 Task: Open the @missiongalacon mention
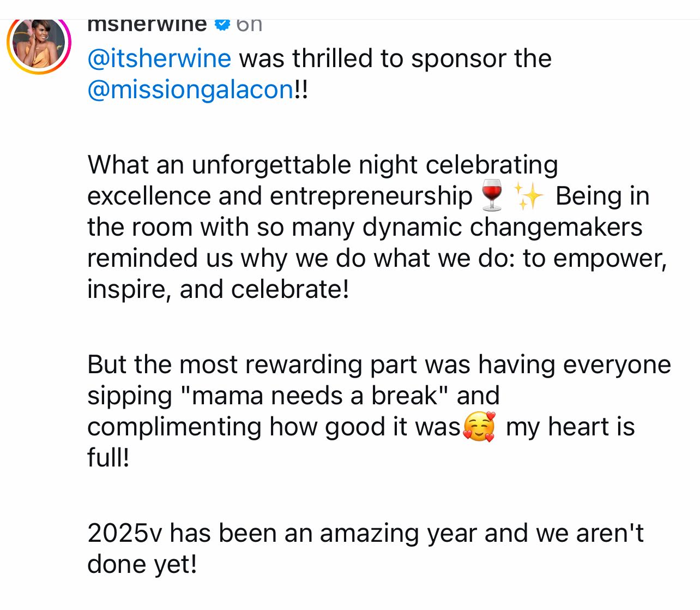(191, 89)
